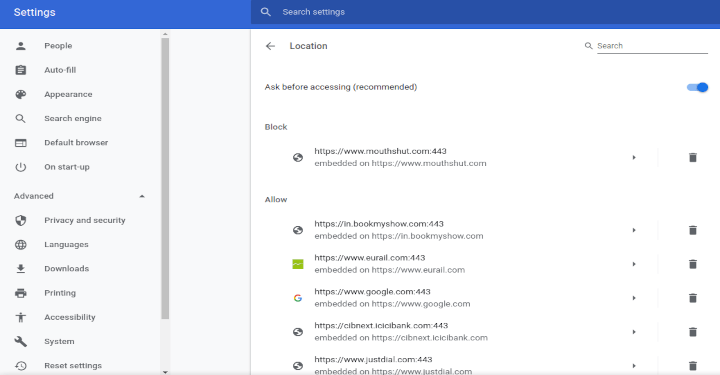The image size is (720, 375).
Task: Click the globe icon for cibnext.icicibank.com
Action: click(x=298, y=332)
